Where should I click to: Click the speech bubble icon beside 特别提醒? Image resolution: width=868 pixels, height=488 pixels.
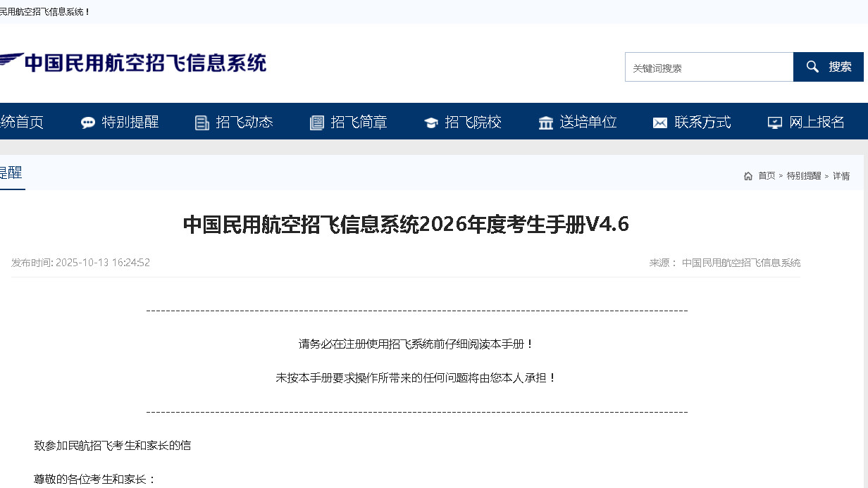(x=87, y=122)
